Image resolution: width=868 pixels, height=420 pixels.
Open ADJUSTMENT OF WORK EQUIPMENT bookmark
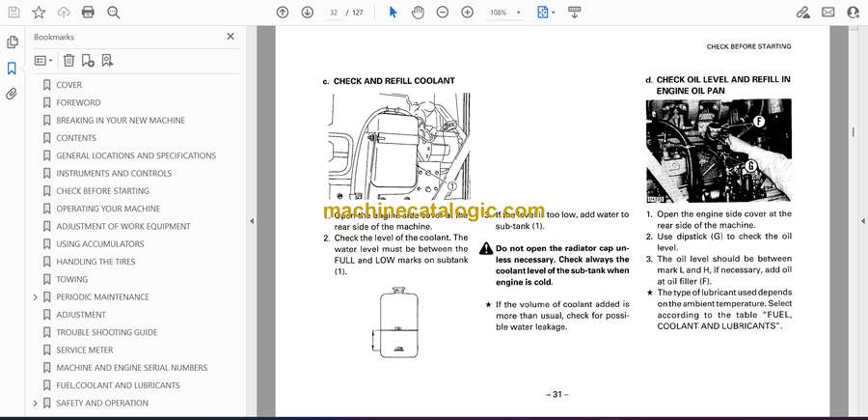point(122,226)
